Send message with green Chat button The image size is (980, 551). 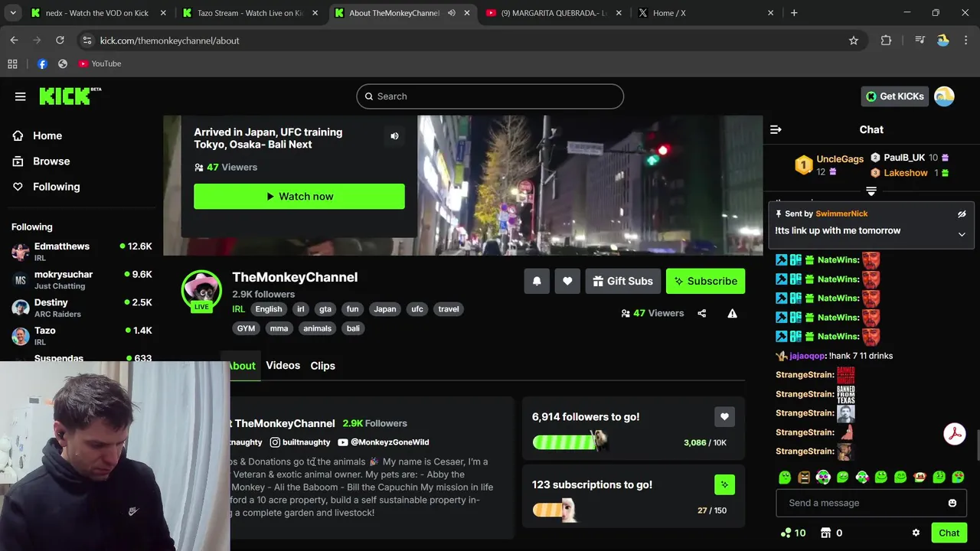(x=949, y=533)
